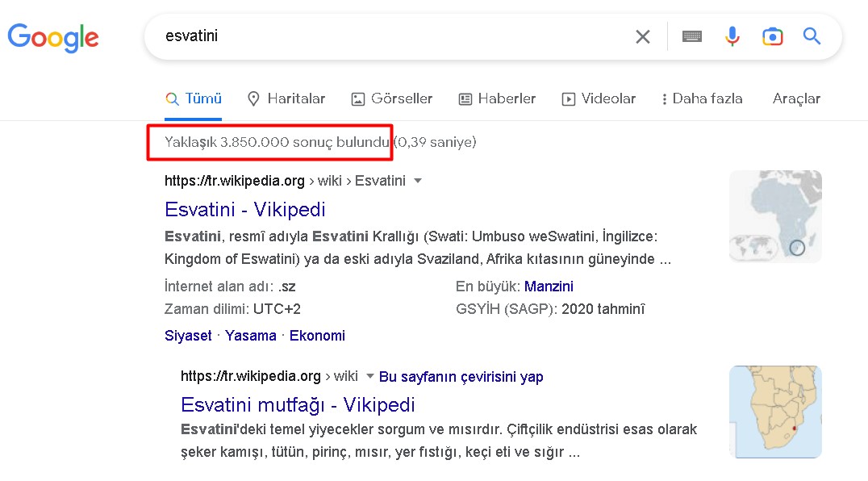Submit search with magnifying glass icon
This screenshot has height=481, width=868.
[812, 36]
